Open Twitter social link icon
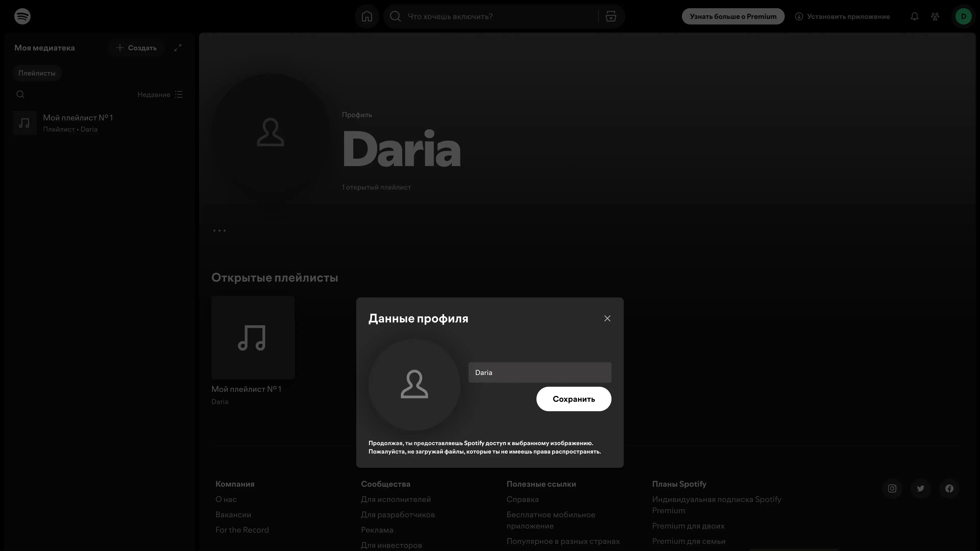980x551 pixels. pyautogui.click(x=920, y=488)
